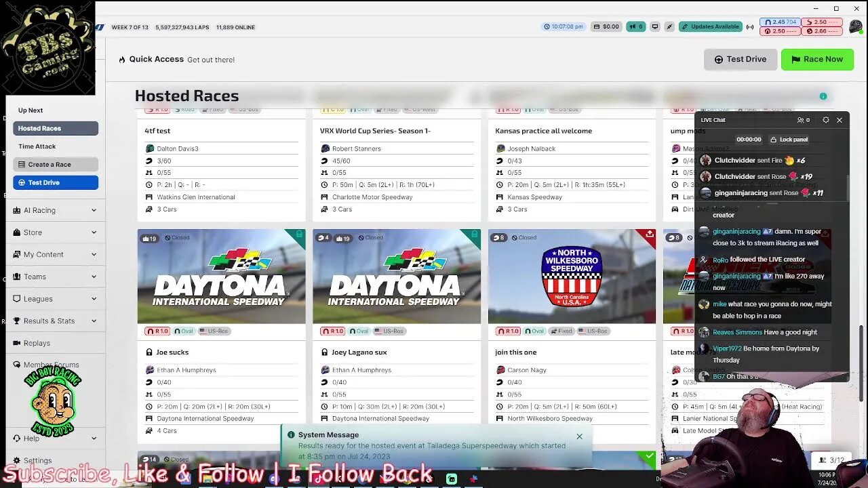
Task: Close the LIVE Chat panel
Action: (840, 120)
